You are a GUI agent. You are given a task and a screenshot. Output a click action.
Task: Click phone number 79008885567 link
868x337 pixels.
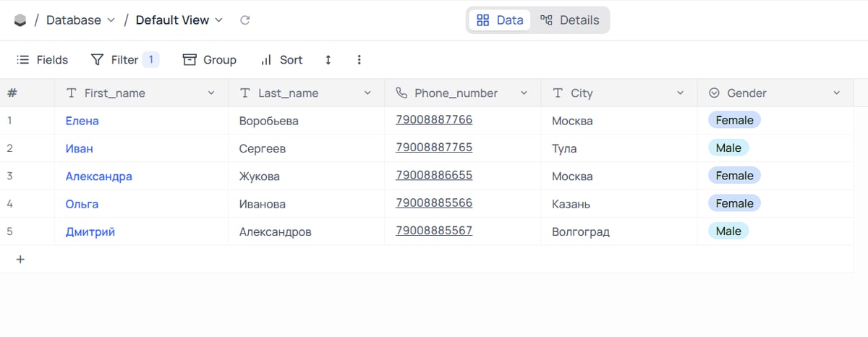pyautogui.click(x=434, y=230)
